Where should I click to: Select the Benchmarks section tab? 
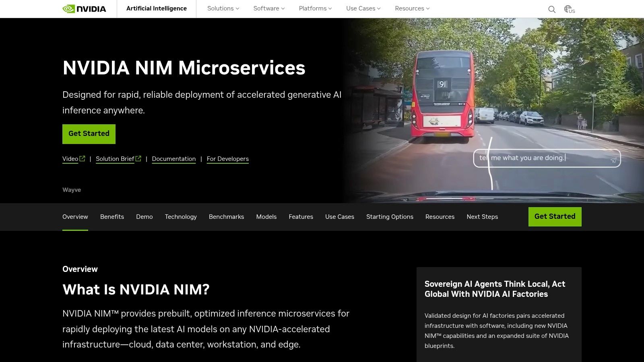coord(226,217)
